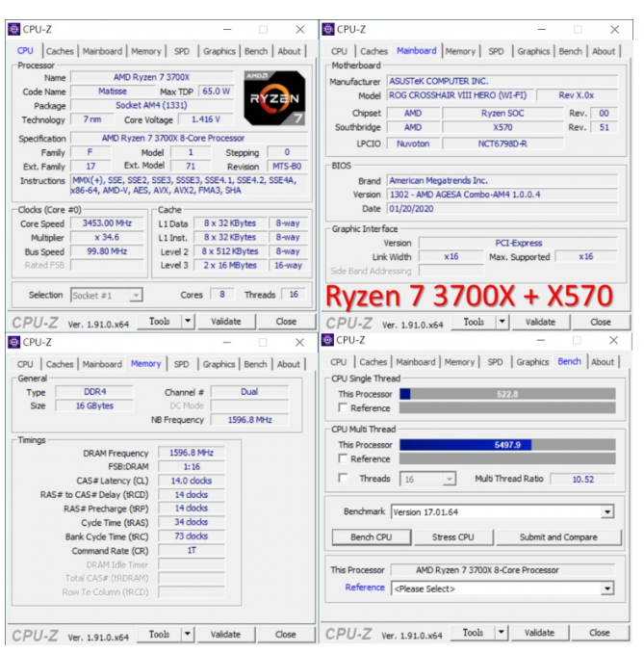
Task: Click Submit and Compare button
Action: coord(558,536)
